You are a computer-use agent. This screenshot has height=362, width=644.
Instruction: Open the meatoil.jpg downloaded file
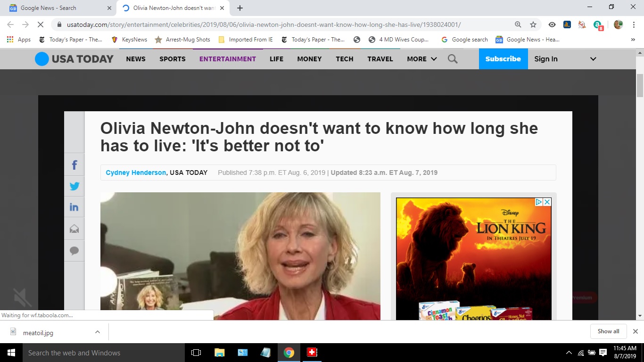coord(38,332)
